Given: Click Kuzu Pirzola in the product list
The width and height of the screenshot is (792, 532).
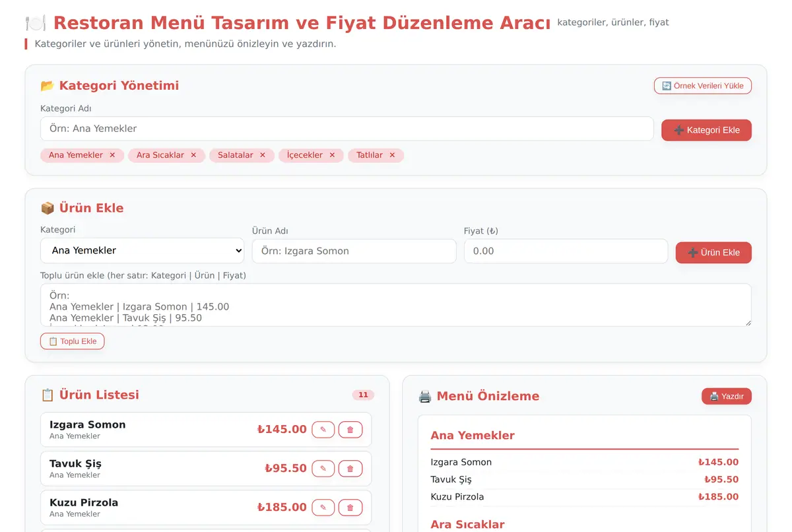Looking at the screenshot, I should pos(84,502).
